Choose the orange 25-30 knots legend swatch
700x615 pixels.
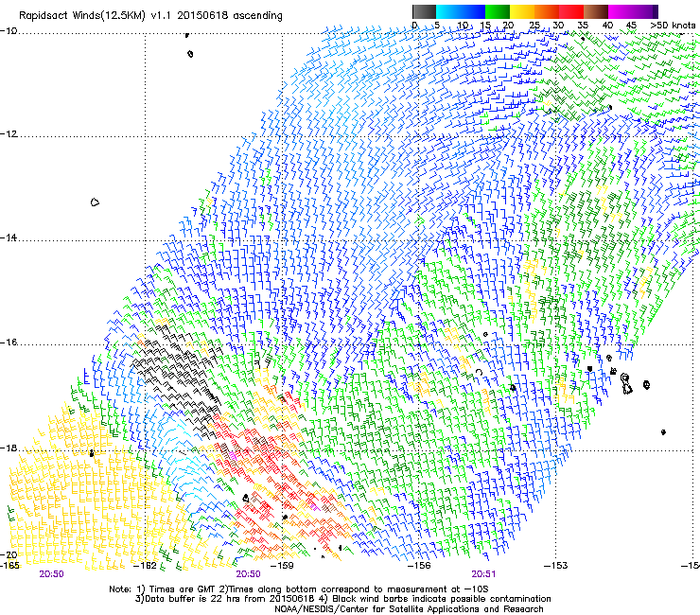click(x=547, y=11)
